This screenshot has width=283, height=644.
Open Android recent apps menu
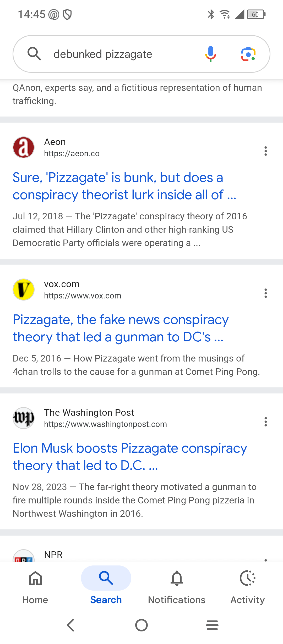tap(212, 625)
